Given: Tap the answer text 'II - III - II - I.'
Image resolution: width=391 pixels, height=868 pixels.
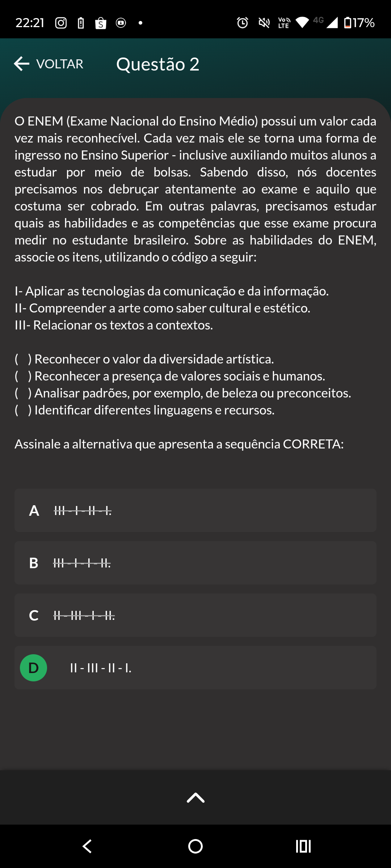Looking at the screenshot, I should point(101,668).
